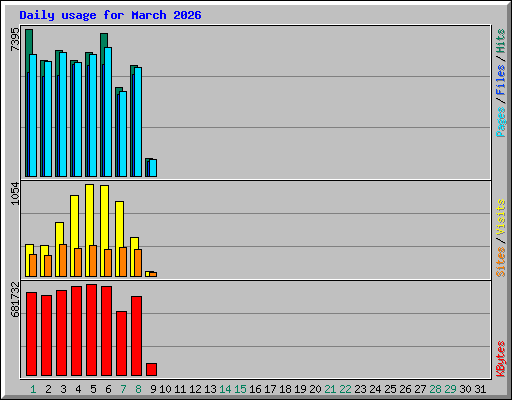Click the day '20' axis label
This screenshot has width=512, height=400.
(x=315, y=389)
